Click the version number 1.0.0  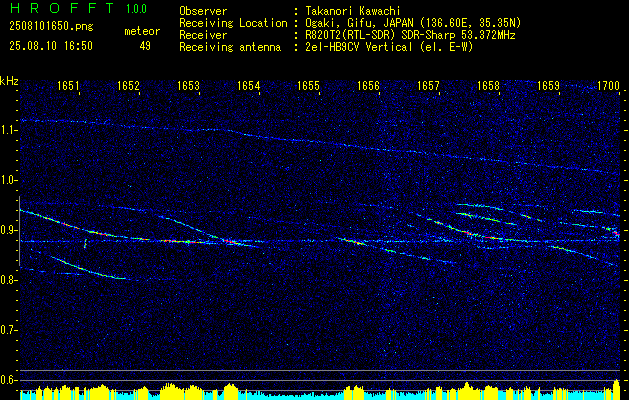pyautogui.click(x=136, y=9)
